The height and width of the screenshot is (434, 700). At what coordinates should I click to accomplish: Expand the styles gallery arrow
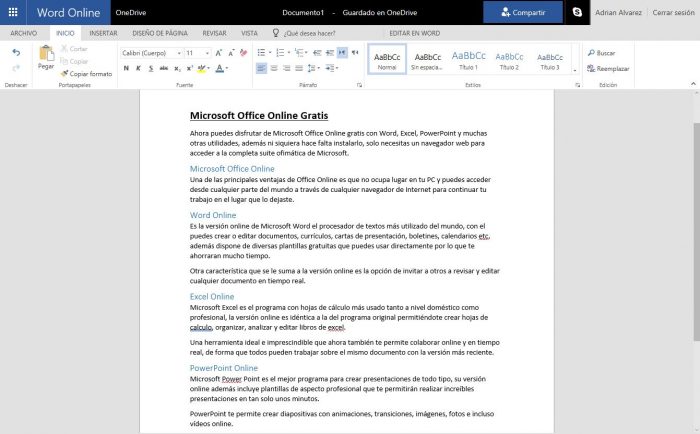pyautogui.click(x=575, y=70)
